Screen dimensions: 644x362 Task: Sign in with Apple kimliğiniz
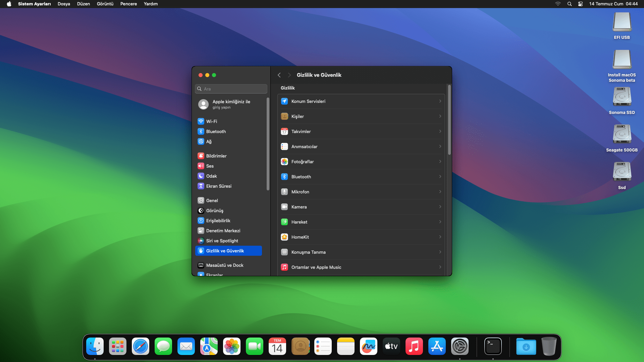click(231, 104)
